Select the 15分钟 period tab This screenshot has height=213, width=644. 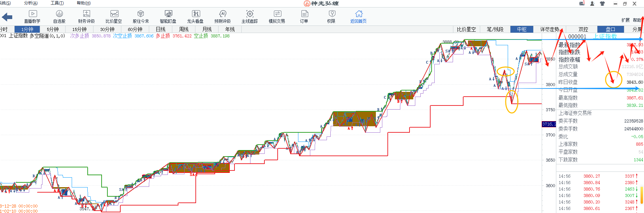point(79,29)
